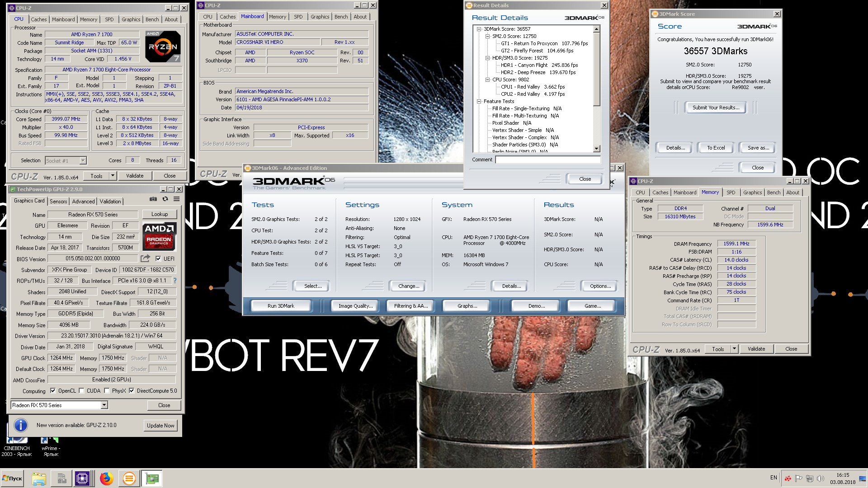This screenshot has height=488, width=868.
Task: Collapse the Feature Tests tree node
Action: pyautogui.click(x=479, y=101)
